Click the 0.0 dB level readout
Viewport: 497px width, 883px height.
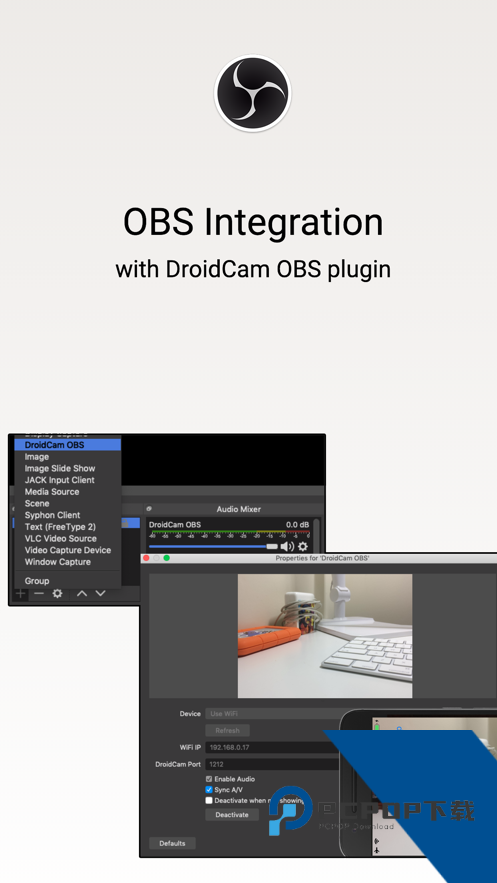click(x=297, y=525)
